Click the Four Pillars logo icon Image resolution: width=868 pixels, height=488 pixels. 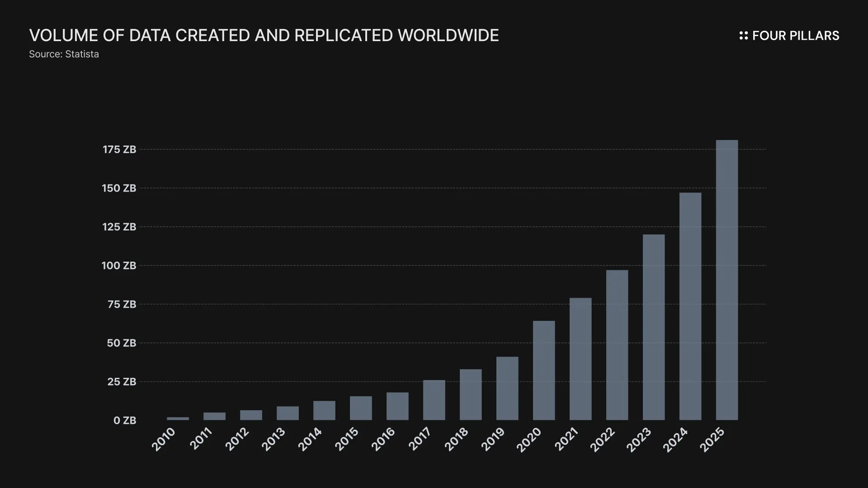tap(743, 36)
